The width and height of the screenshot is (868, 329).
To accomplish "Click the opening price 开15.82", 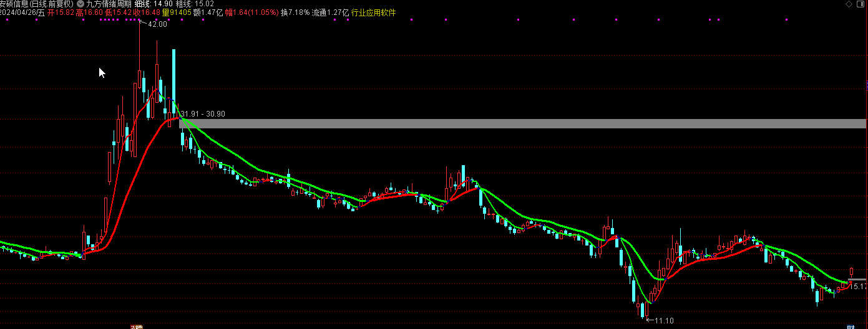I will pos(61,12).
